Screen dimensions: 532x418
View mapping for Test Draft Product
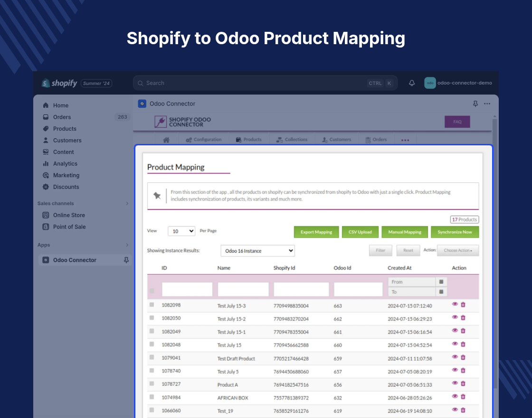click(x=455, y=357)
